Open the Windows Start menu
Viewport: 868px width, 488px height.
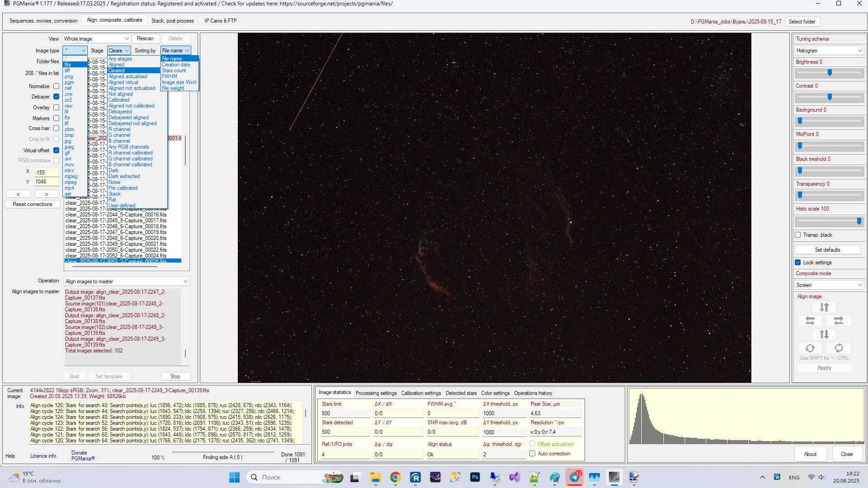[x=234, y=477]
